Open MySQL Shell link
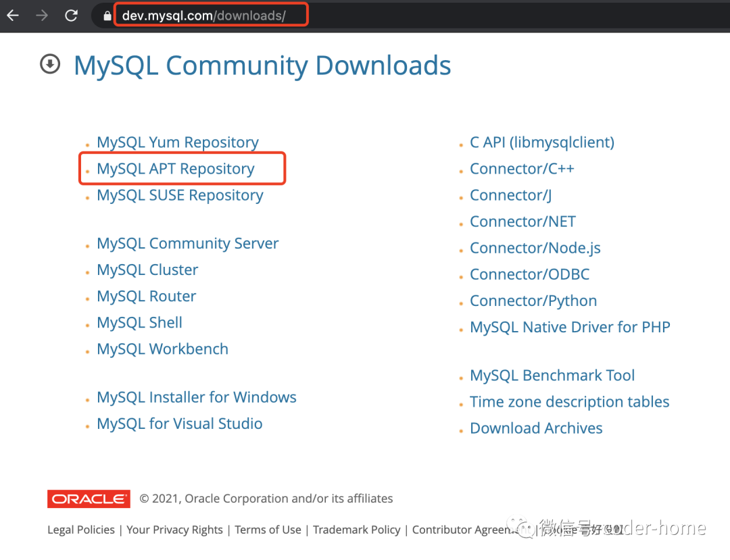The width and height of the screenshot is (730, 560). 139,323
